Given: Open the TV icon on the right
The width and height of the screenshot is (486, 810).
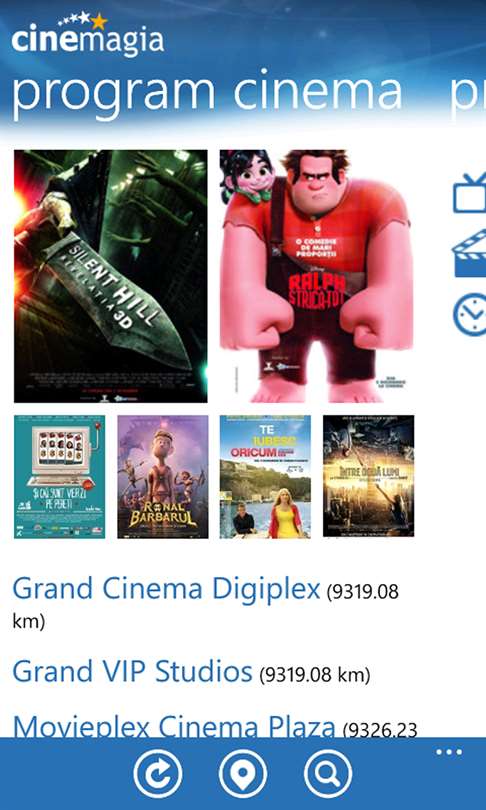Looking at the screenshot, I should 469,193.
